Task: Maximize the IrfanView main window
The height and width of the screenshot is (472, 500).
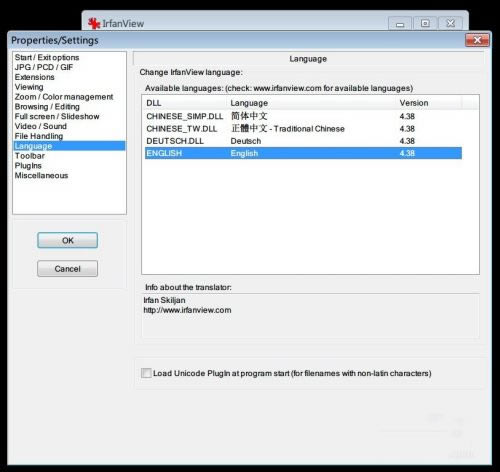Action: [425, 23]
